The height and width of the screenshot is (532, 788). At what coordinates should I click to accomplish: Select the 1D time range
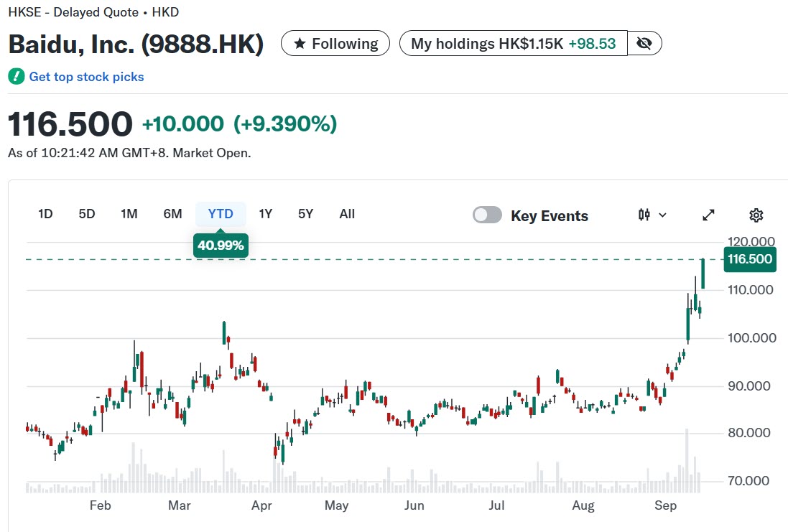(x=45, y=214)
